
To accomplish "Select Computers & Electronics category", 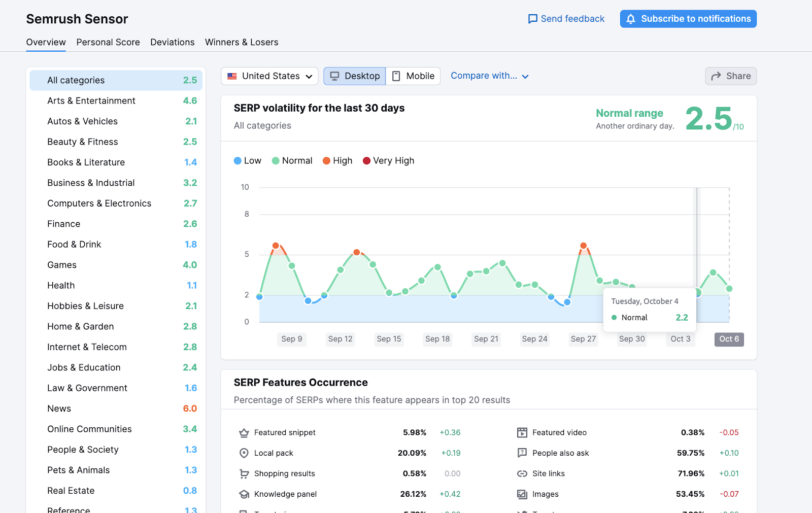I will tap(116, 203).
